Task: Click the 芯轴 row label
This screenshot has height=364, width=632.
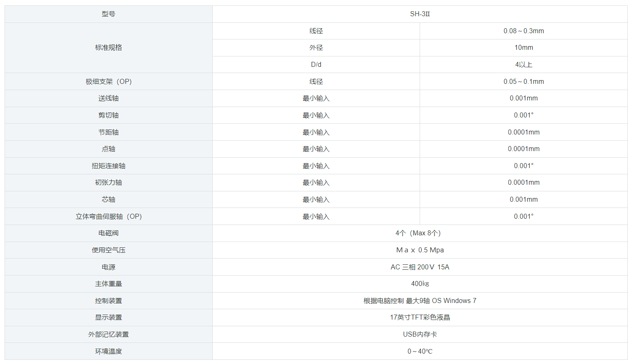Action: (x=108, y=200)
